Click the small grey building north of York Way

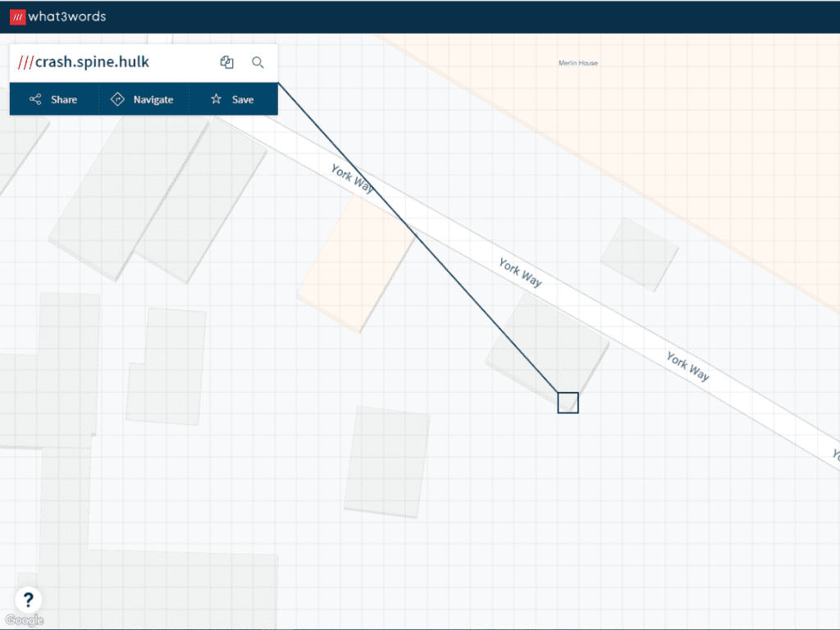tap(639, 253)
